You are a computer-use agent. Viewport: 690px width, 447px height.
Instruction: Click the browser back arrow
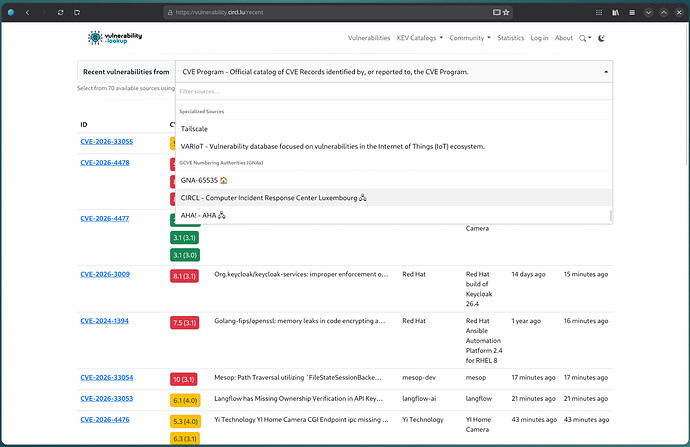(27, 12)
